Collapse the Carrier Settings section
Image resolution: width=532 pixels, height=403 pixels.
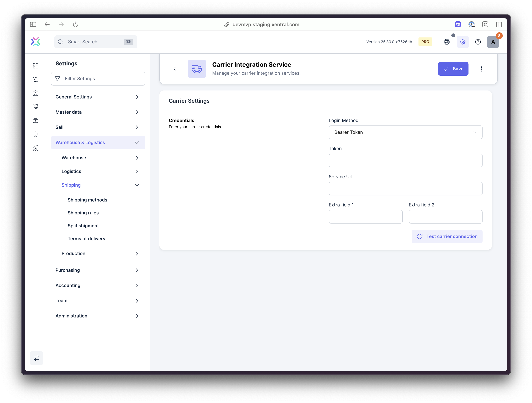pyautogui.click(x=480, y=101)
